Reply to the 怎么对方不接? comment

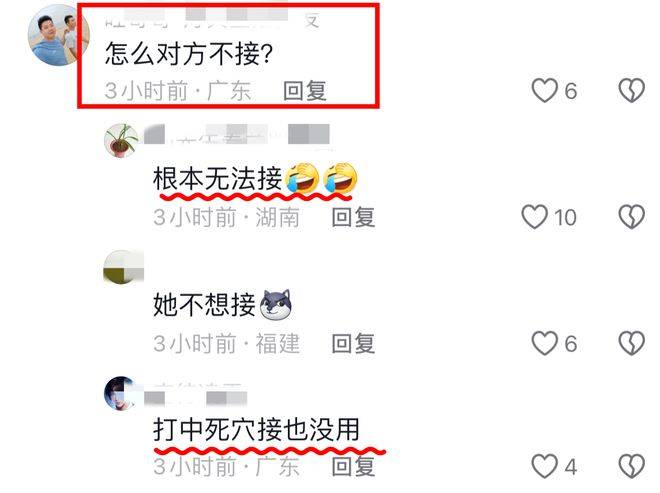(305, 91)
